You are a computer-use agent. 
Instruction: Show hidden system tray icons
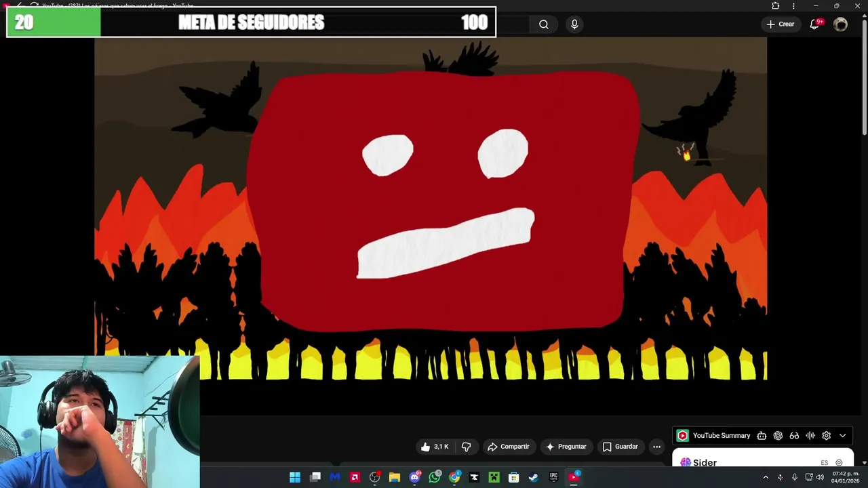(x=766, y=477)
